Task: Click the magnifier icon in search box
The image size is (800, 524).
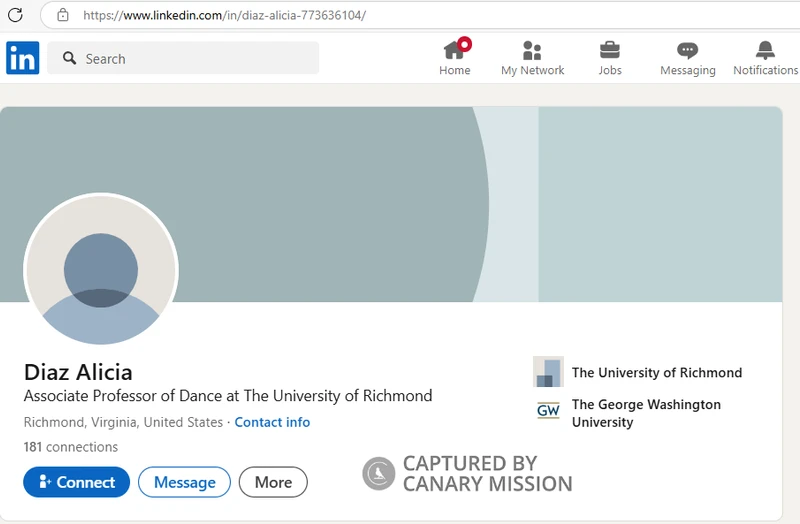Action: pos(70,59)
